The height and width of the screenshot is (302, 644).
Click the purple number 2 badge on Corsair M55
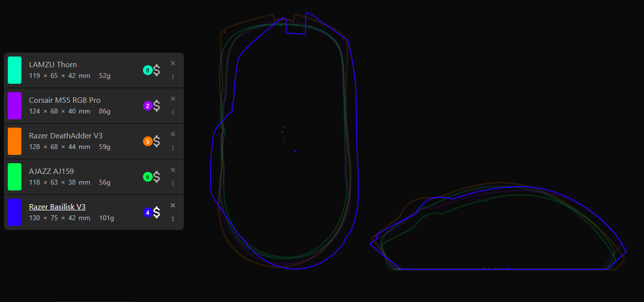tap(148, 106)
